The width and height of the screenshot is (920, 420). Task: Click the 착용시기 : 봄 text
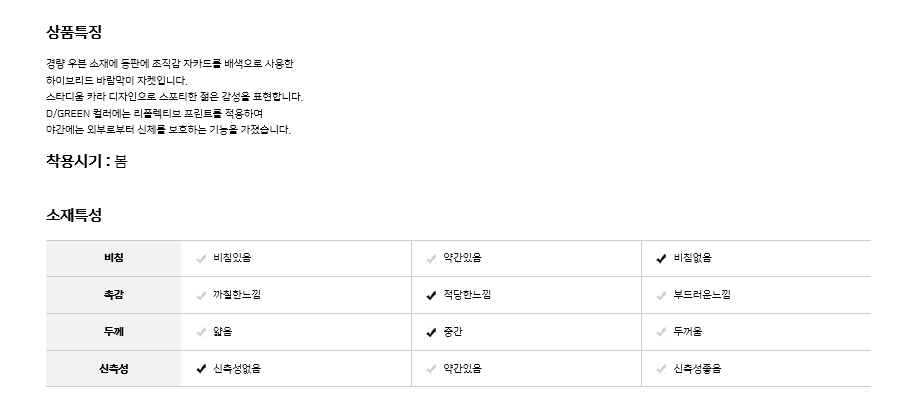(86, 160)
